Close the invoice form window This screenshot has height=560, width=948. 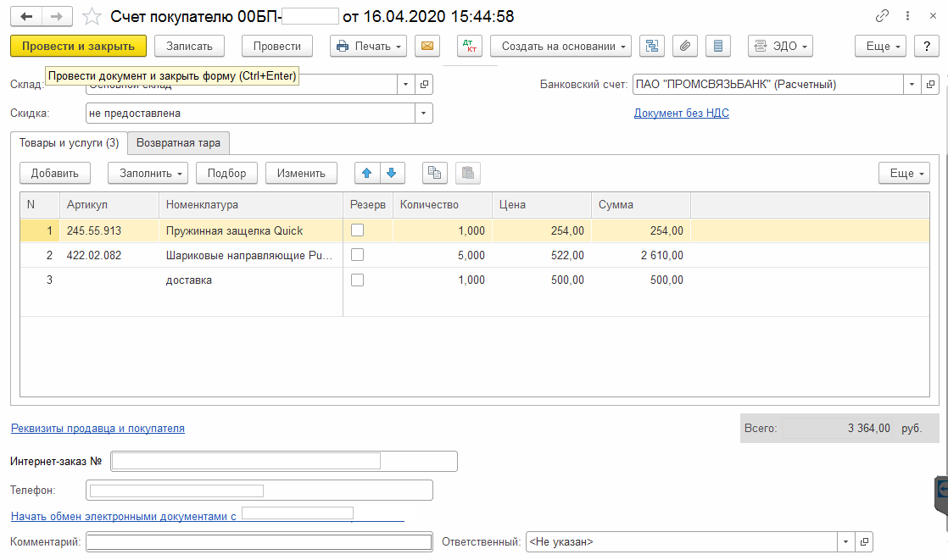(x=933, y=16)
